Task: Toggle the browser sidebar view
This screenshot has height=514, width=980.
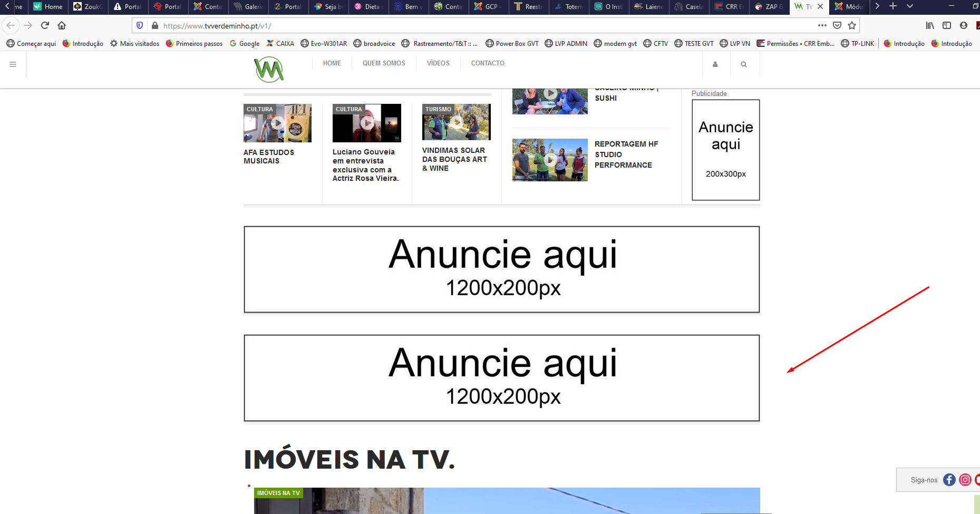Action: point(947,25)
